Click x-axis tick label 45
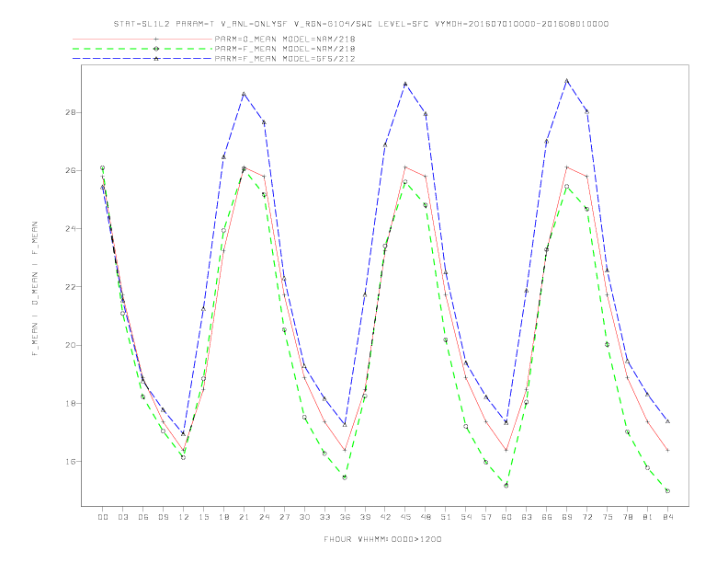728x563 pixels. click(x=405, y=517)
